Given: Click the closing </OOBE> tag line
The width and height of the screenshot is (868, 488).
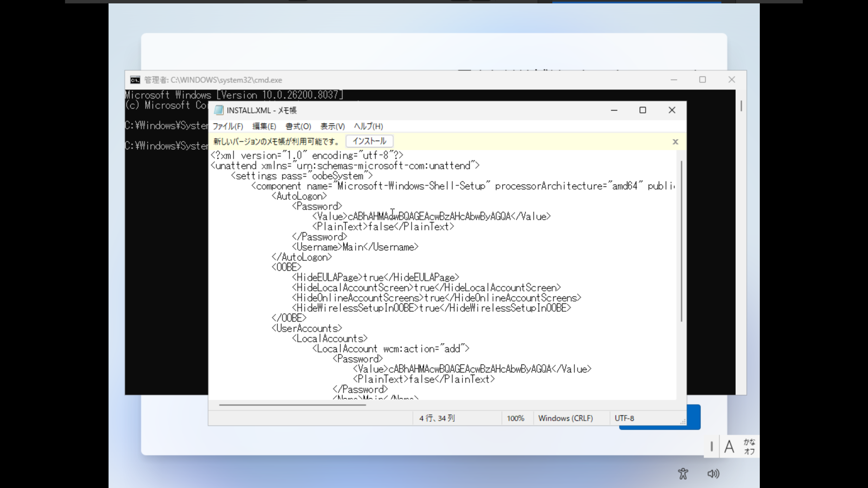Looking at the screenshot, I should pyautogui.click(x=289, y=318).
